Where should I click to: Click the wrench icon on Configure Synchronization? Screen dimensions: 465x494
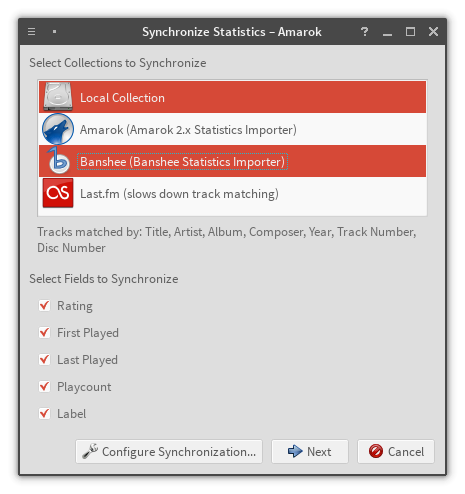point(90,451)
